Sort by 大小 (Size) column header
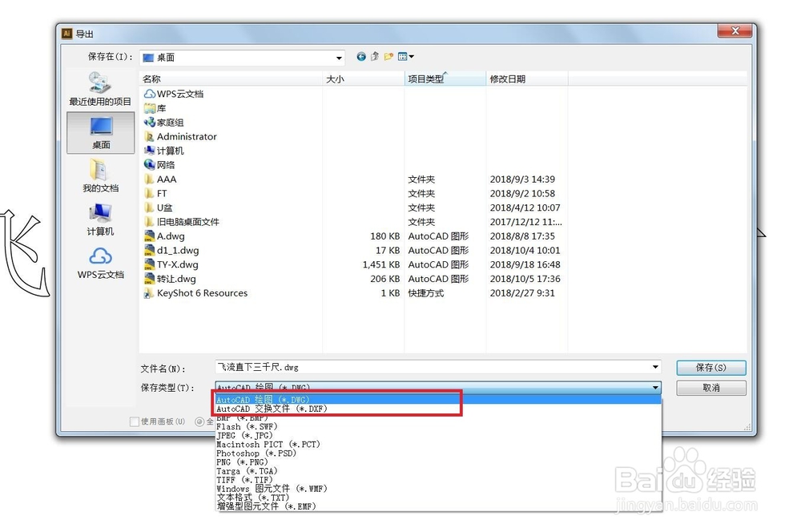 point(363,79)
